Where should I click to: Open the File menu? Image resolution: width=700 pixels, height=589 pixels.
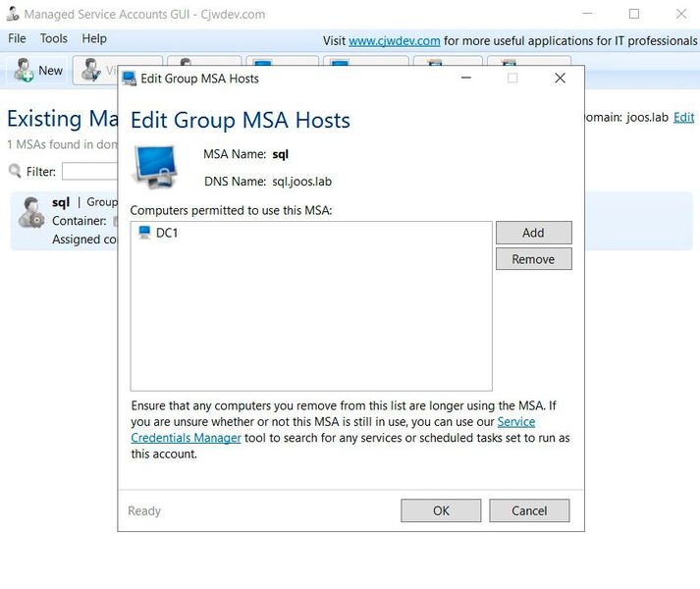pos(17,39)
